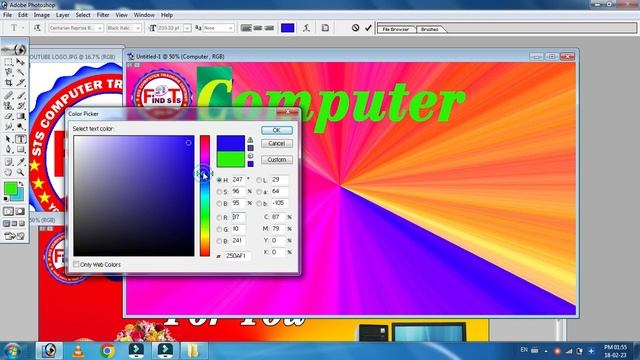Select the B brightness radio button
Image resolution: width=640 pixels, height=360 pixels.
point(219,203)
